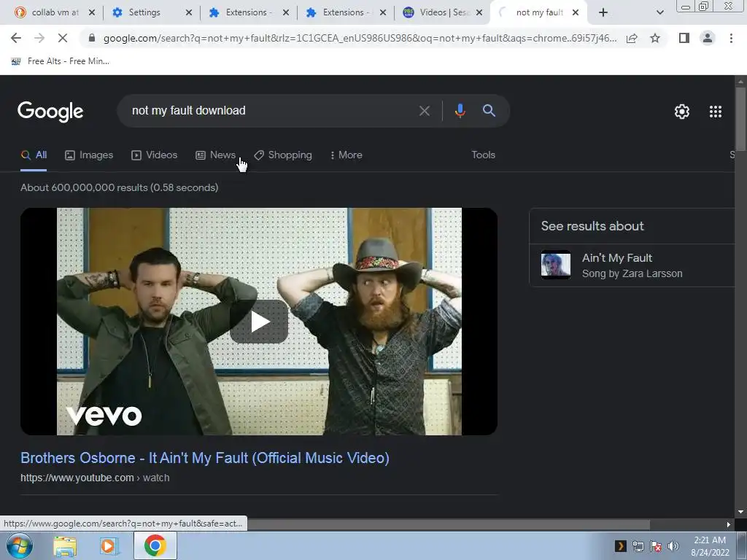Open Action Center flag icon

pyautogui.click(x=656, y=545)
